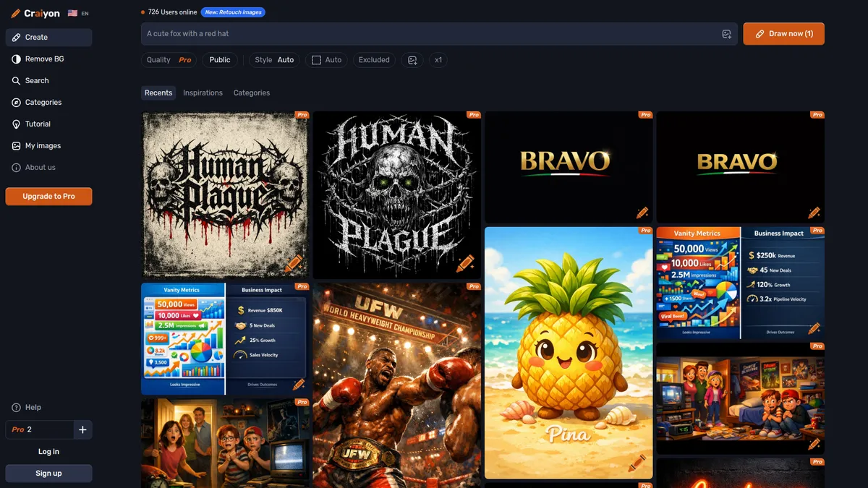868x488 pixels.
Task: Click the Draw now button
Action: (783, 34)
